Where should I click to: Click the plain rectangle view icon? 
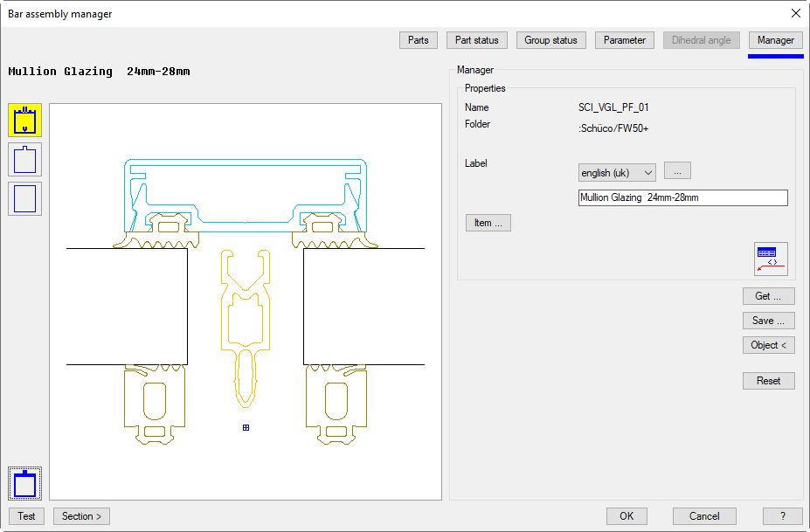pyautogui.click(x=24, y=198)
